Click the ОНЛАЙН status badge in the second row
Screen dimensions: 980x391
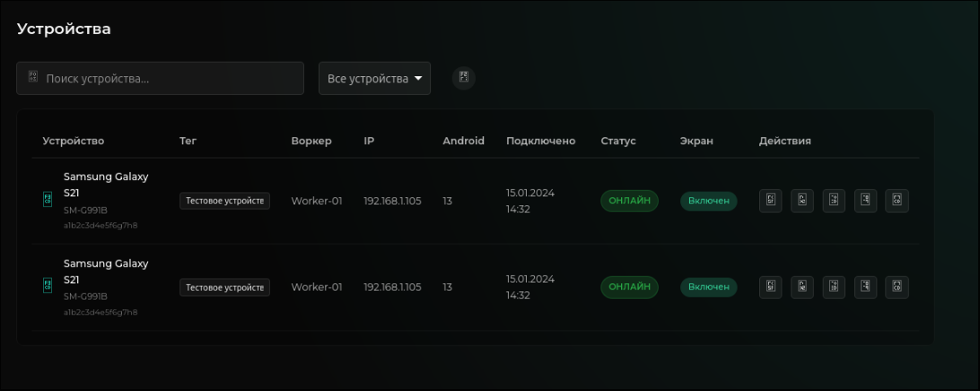pos(629,287)
